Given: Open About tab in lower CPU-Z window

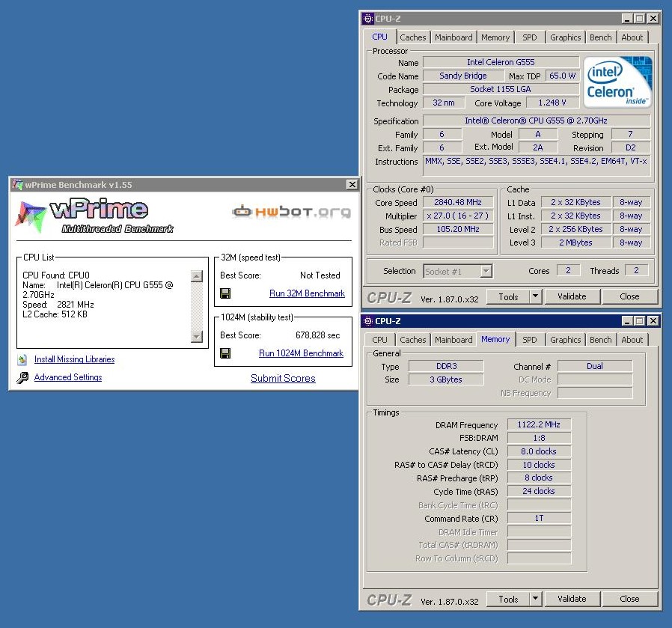Looking at the screenshot, I should [x=632, y=340].
